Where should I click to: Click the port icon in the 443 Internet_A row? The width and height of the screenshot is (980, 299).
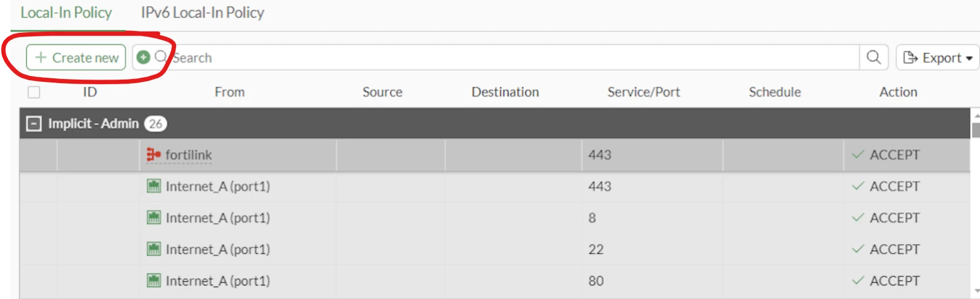pos(154,186)
